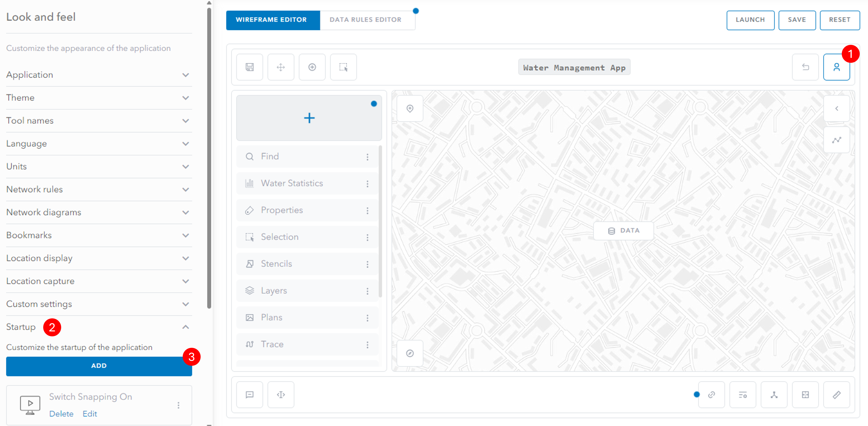Open options for Switch Snapping On action

pyautogui.click(x=178, y=405)
